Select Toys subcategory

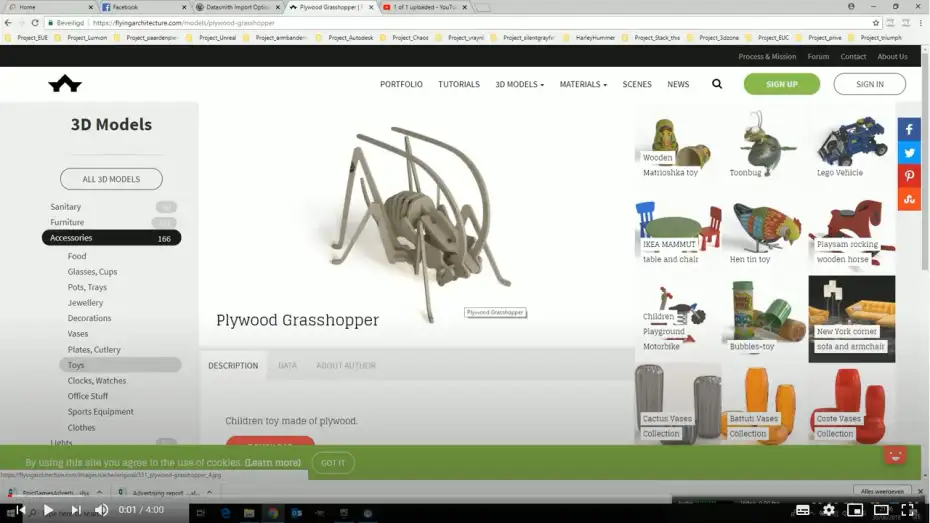click(120, 365)
